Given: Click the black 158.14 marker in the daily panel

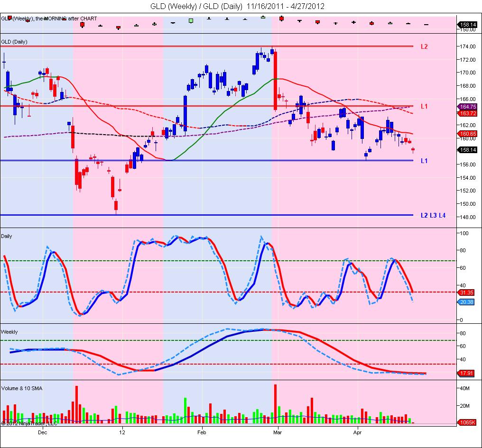Looking at the screenshot, I should (468, 150).
